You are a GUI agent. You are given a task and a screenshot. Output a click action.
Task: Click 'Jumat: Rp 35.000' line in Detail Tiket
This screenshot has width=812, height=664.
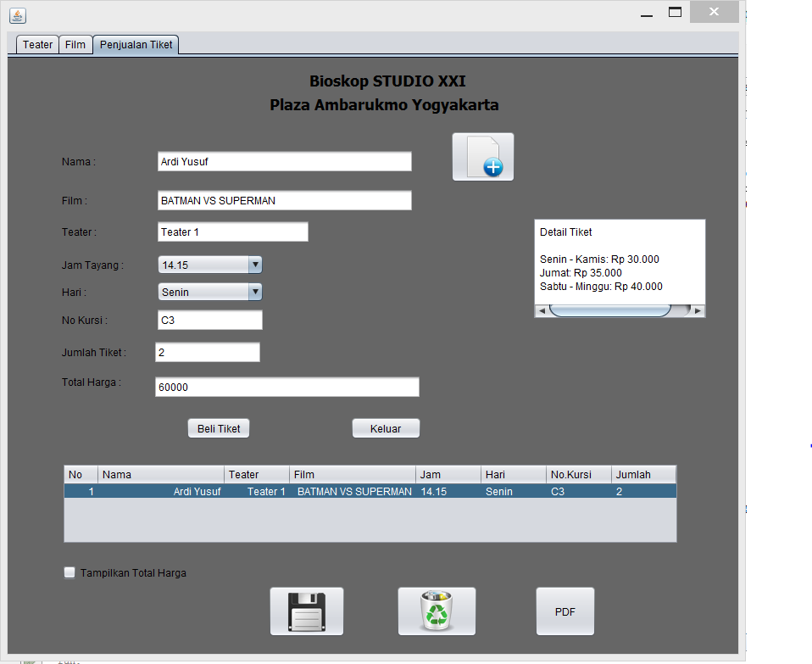[581, 272]
